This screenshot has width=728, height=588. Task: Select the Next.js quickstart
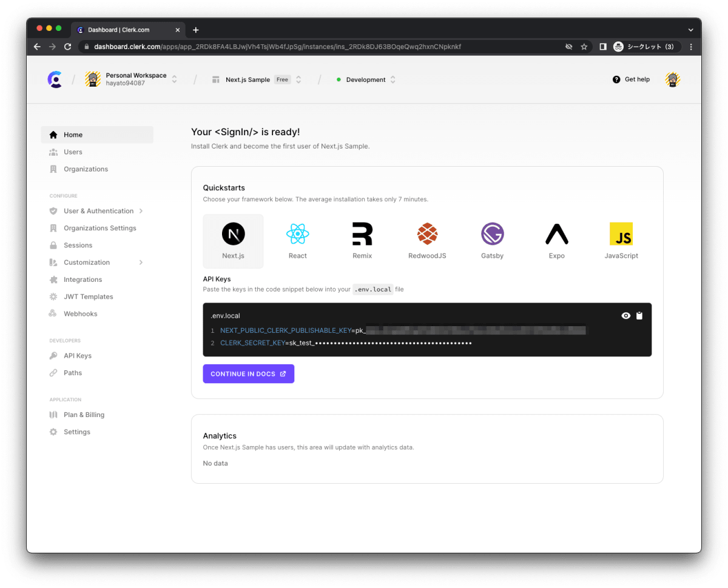pyautogui.click(x=233, y=241)
